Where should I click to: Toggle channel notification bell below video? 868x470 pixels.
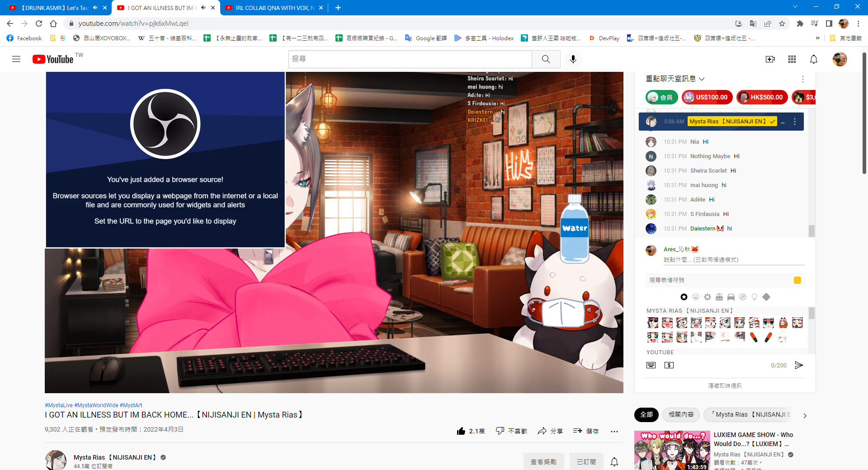[x=614, y=462]
